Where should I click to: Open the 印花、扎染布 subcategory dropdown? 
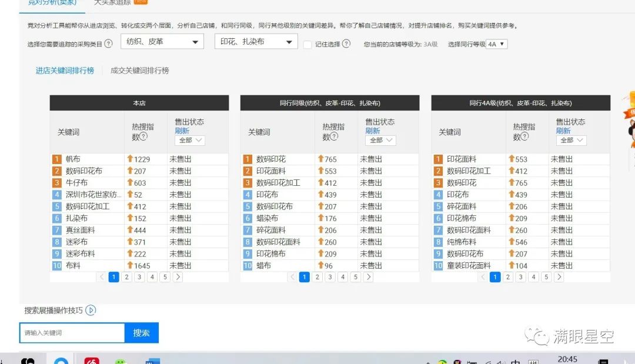(x=256, y=42)
